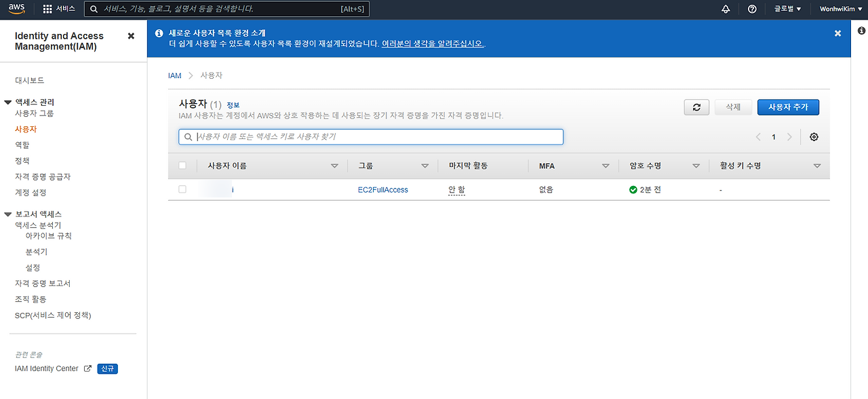The height and width of the screenshot is (399, 868).
Task: Click the 사용자 추가 button
Action: click(x=788, y=107)
